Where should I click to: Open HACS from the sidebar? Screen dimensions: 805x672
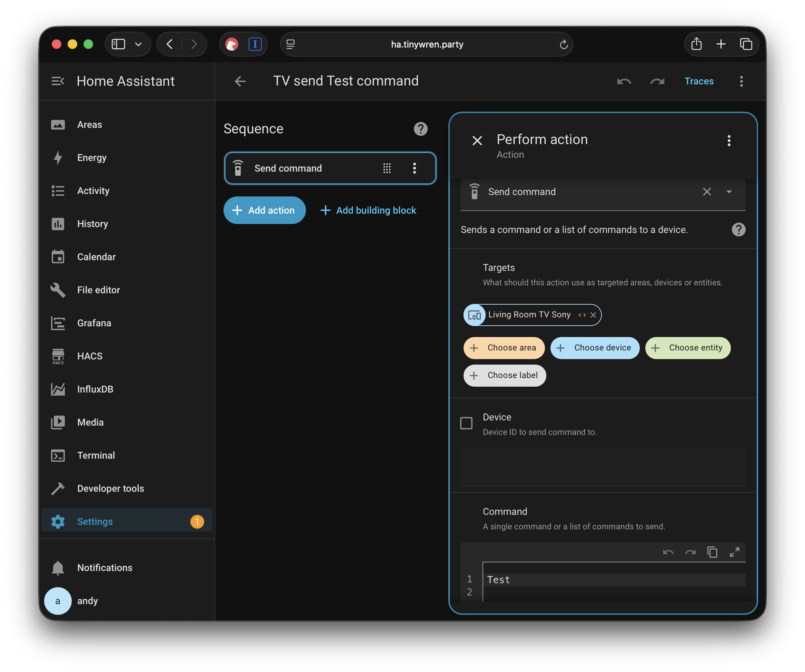pos(89,356)
